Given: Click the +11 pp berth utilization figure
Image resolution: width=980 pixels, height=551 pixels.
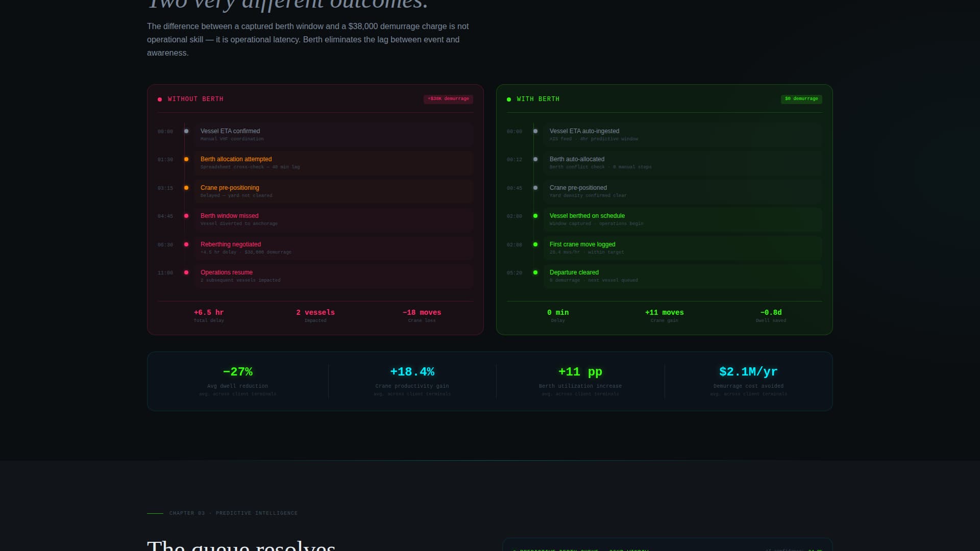Looking at the screenshot, I should (x=580, y=372).
